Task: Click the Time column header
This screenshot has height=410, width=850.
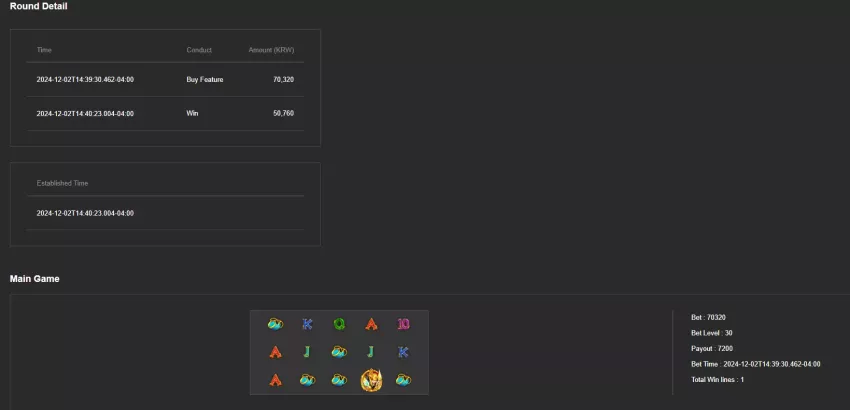Action: tap(44, 50)
